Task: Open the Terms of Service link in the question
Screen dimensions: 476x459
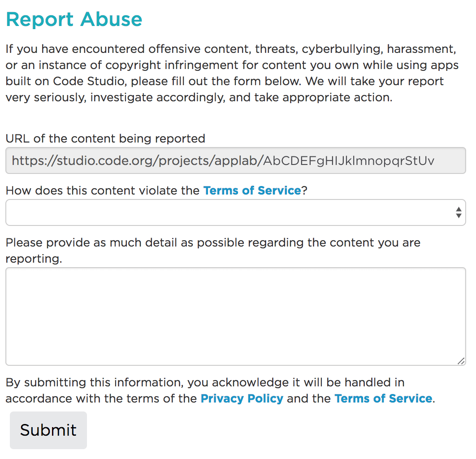Action: [252, 190]
